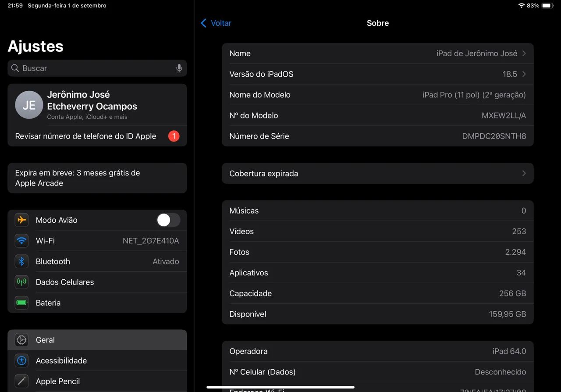Tap Voltar to go back
The width and height of the screenshot is (561, 392).
216,23
